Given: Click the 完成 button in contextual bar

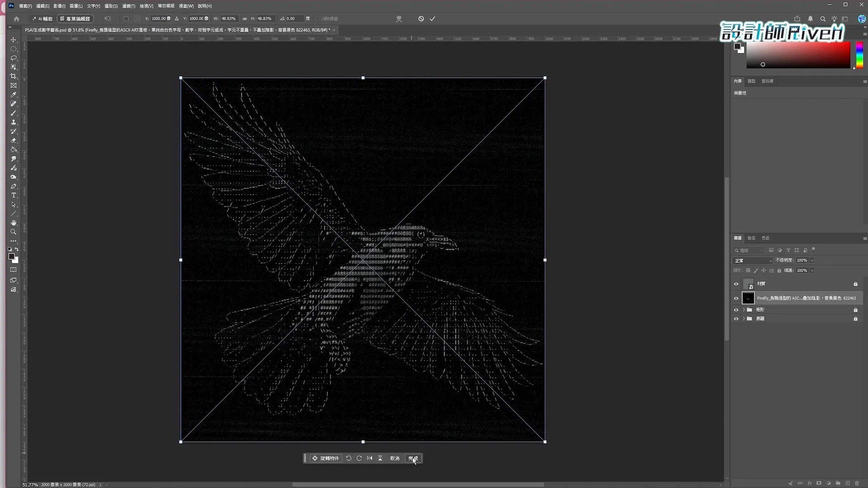Looking at the screenshot, I should pos(413,458).
